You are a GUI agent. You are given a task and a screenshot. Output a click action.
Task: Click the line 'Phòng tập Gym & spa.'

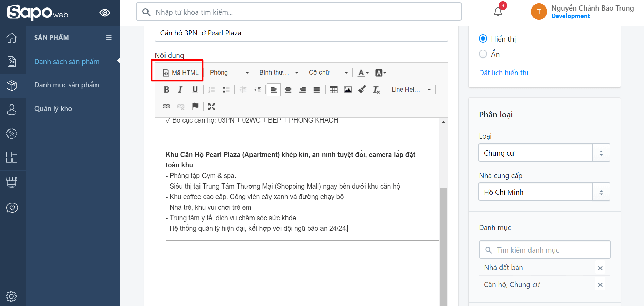tap(201, 176)
